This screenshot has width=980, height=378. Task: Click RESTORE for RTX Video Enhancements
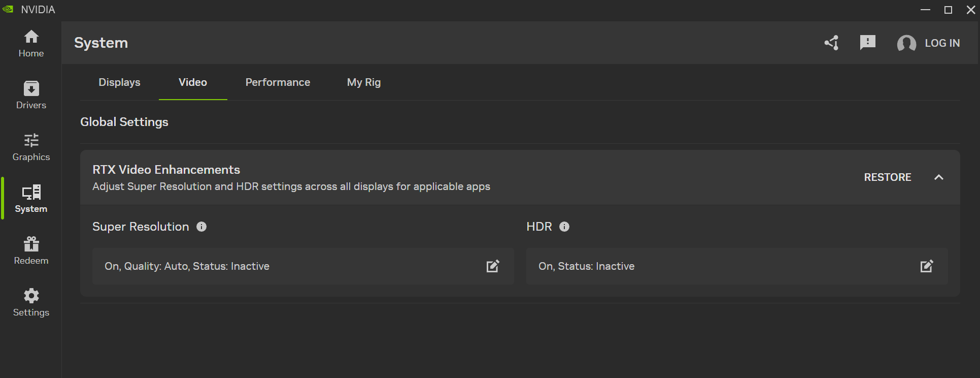[888, 177]
